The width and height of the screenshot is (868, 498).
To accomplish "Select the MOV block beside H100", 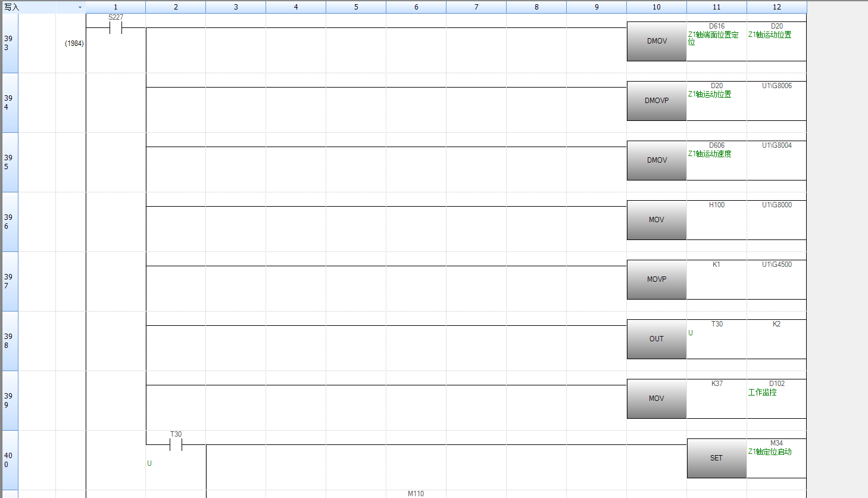I will pos(656,220).
